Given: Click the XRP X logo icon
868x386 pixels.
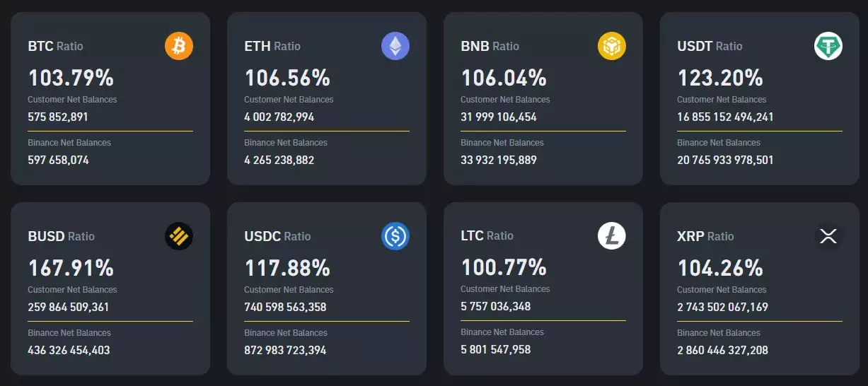Looking at the screenshot, I should pyautogui.click(x=828, y=236).
